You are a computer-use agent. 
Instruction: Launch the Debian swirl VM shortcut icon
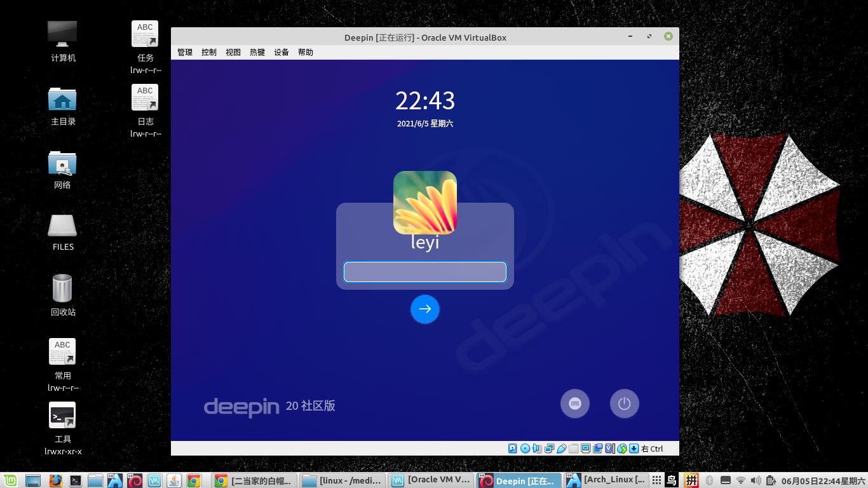tap(135, 480)
